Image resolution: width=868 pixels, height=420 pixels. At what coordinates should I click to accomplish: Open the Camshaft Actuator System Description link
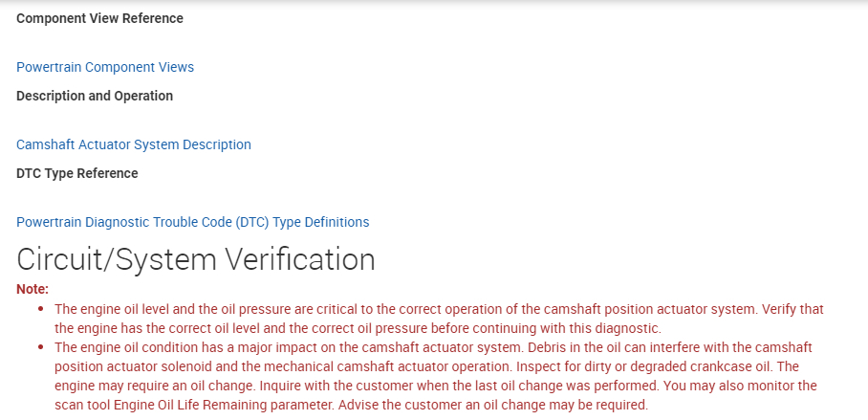[134, 144]
